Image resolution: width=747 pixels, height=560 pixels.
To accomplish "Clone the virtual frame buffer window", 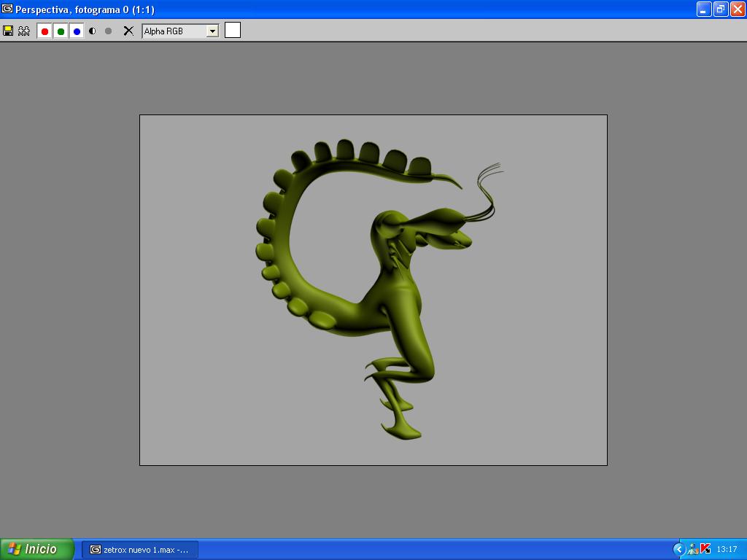I will click(x=24, y=31).
